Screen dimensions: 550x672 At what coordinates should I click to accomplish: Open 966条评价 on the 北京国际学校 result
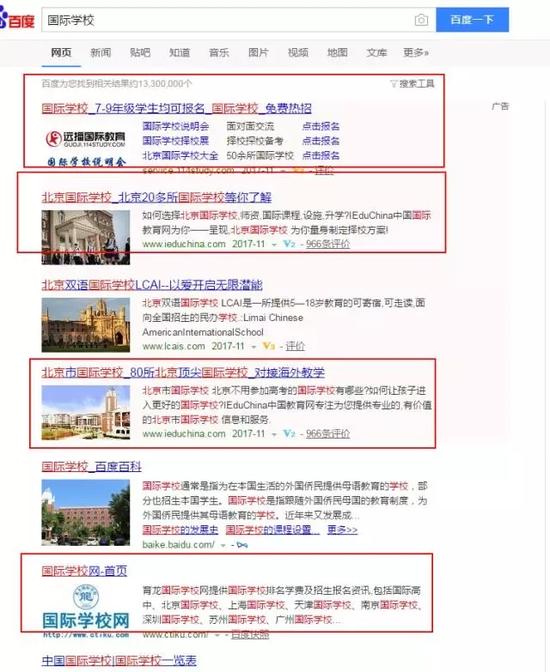[x=328, y=244]
